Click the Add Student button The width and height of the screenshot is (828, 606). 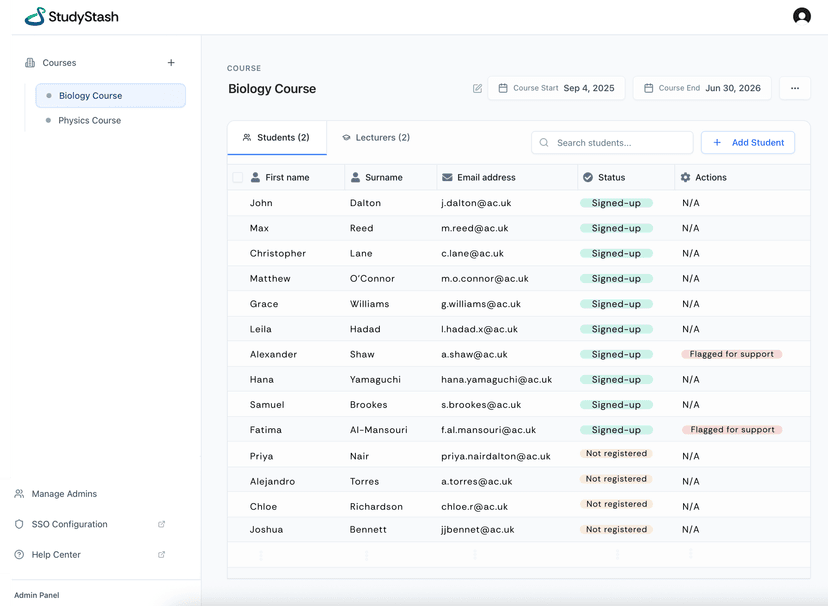pyautogui.click(x=747, y=143)
